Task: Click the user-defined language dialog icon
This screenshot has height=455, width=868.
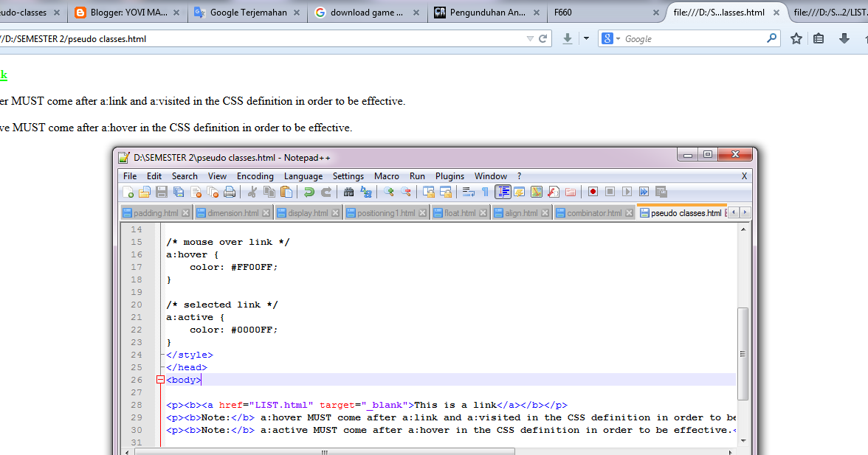Action: click(x=520, y=192)
